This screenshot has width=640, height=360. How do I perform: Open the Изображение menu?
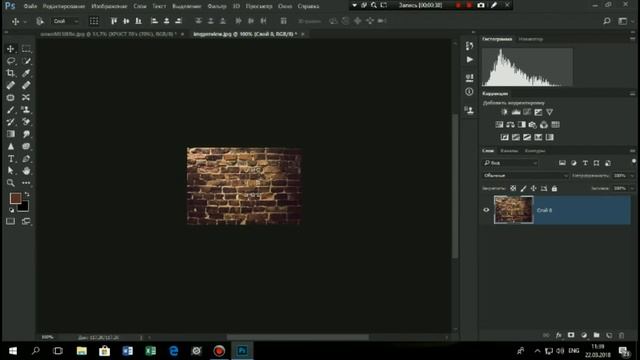pyautogui.click(x=109, y=6)
